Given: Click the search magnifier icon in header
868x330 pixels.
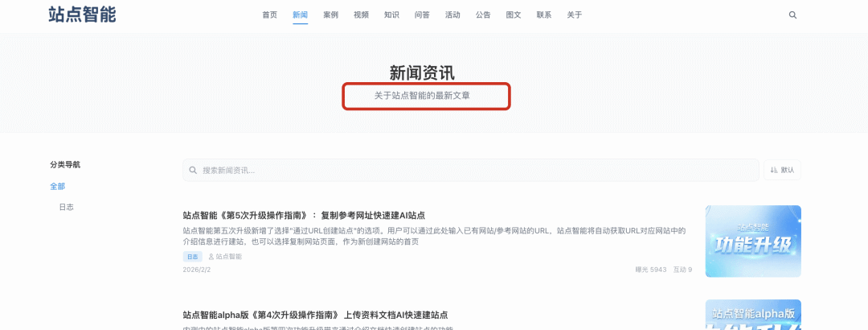Looking at the screenshot, I should [x=792, y=15].
